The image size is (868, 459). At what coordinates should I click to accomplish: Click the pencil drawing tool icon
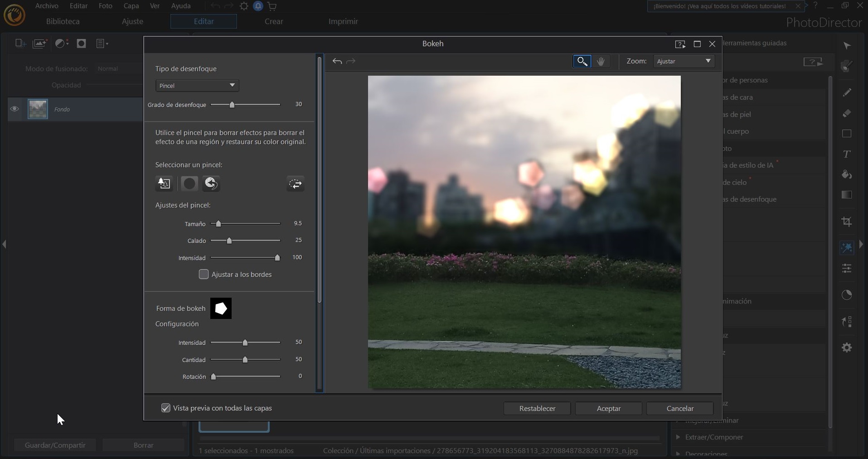(x=847, y=93)
